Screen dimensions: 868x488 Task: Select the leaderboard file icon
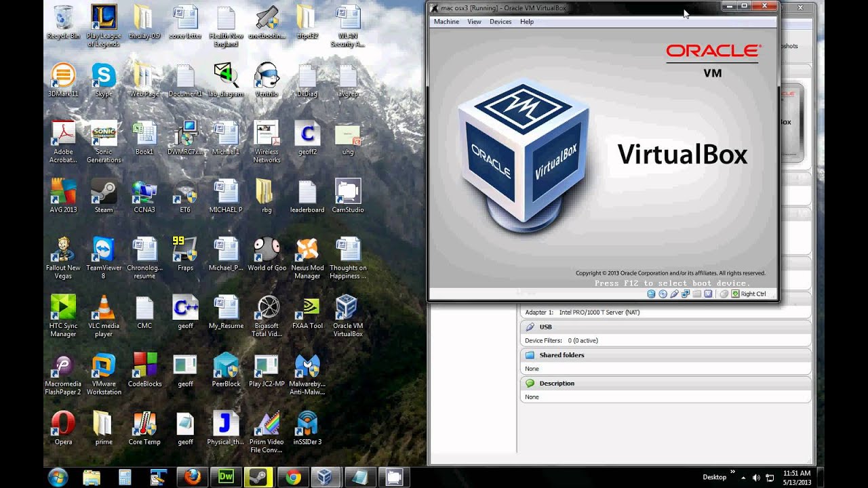(307, 196)
